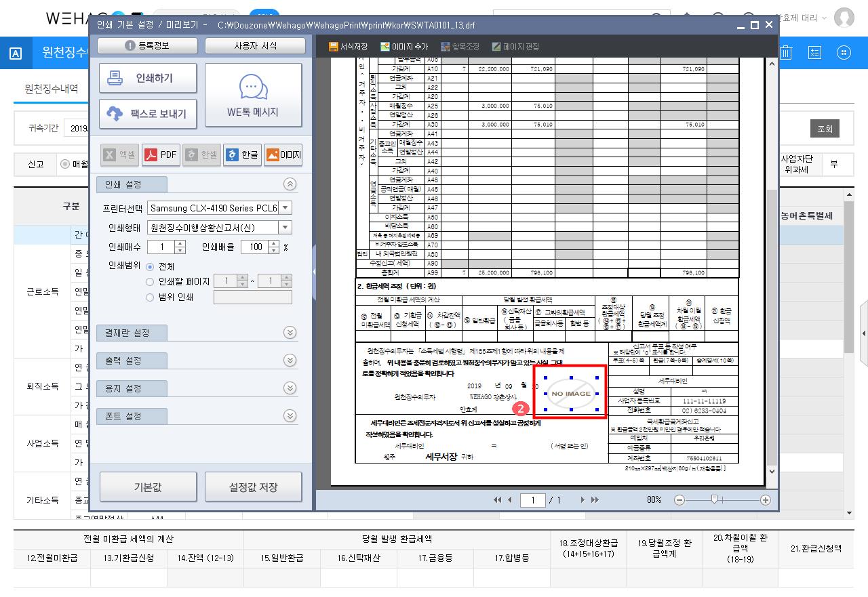This screenshot has height=597, width=868.
Task: Expand the 결재란 설정 section
Action: (290, 333)
